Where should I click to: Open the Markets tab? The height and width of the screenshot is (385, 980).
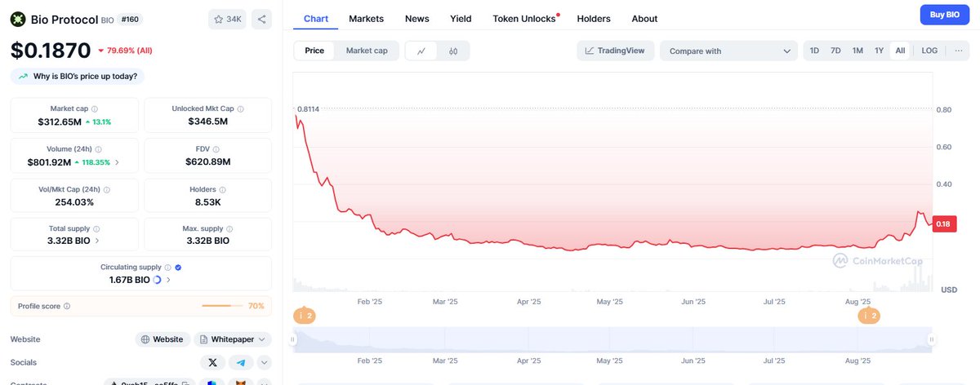[x=366, y=18]
